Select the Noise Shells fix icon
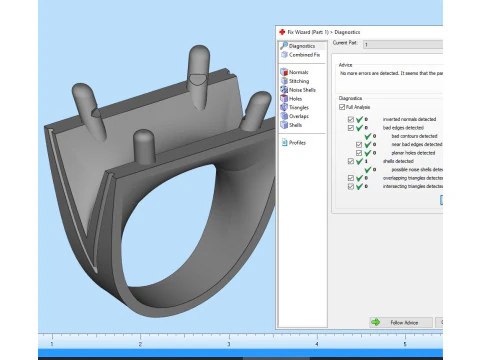 click(284, 90)
